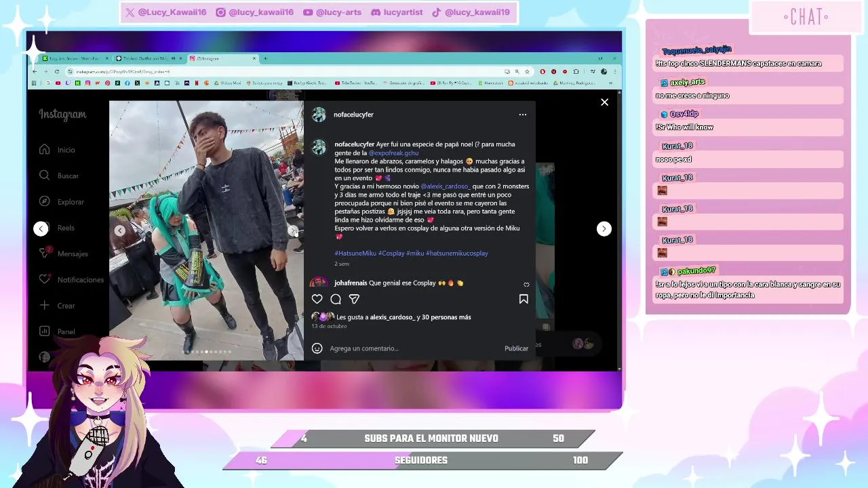868x488 pixels.
Task: Switch to the Kick stream browser tab
Action: [x=75, y=58]
